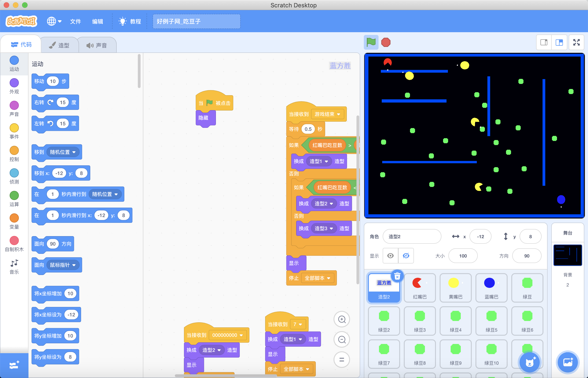Click the choose a sprite button
The image size is (588, 378).
point(530,362)
